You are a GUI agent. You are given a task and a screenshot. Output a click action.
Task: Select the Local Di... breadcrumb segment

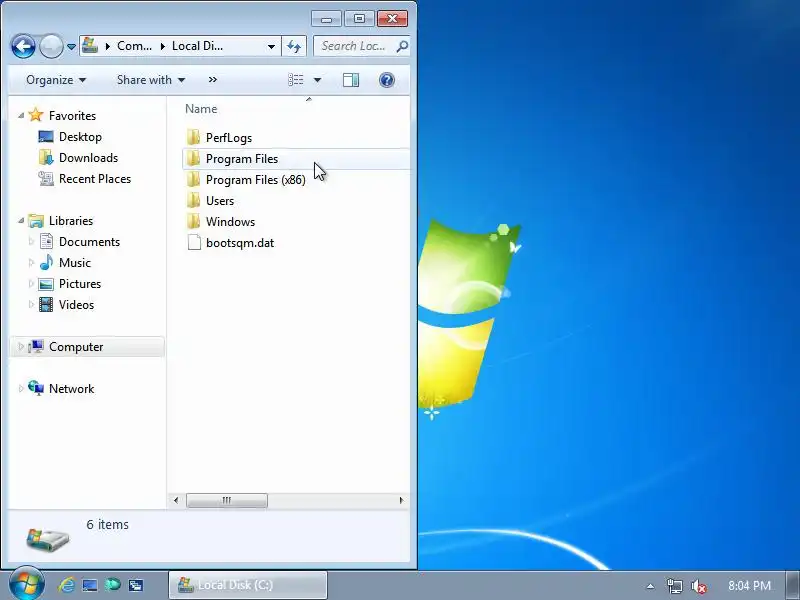197,46
